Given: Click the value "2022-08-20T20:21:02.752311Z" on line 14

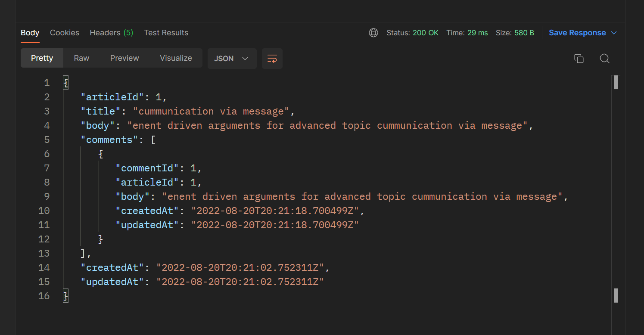Looking at the screenshot, I should pos(240,267).
